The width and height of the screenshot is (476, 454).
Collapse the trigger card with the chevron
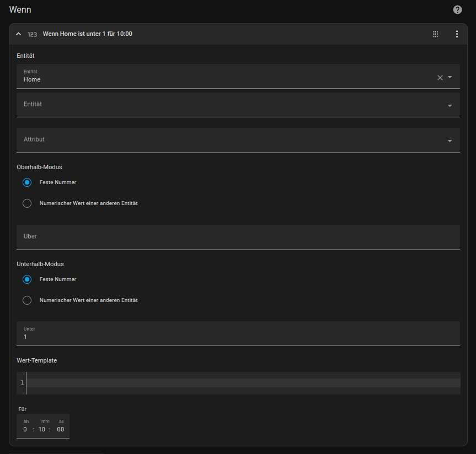click(x=19, y=34)
